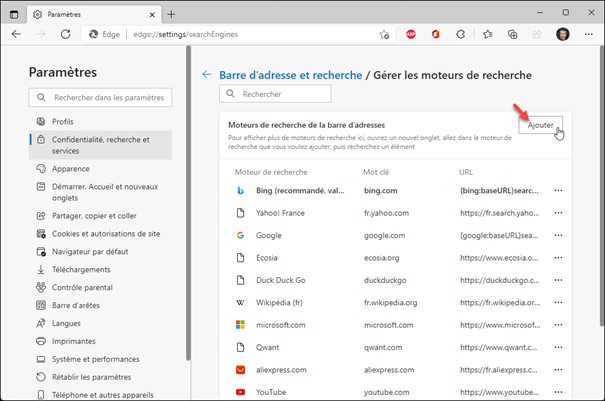The height and width of the screenshot is (401, 605).
Task: Add this page to favorites
Action: coord(384,33)
